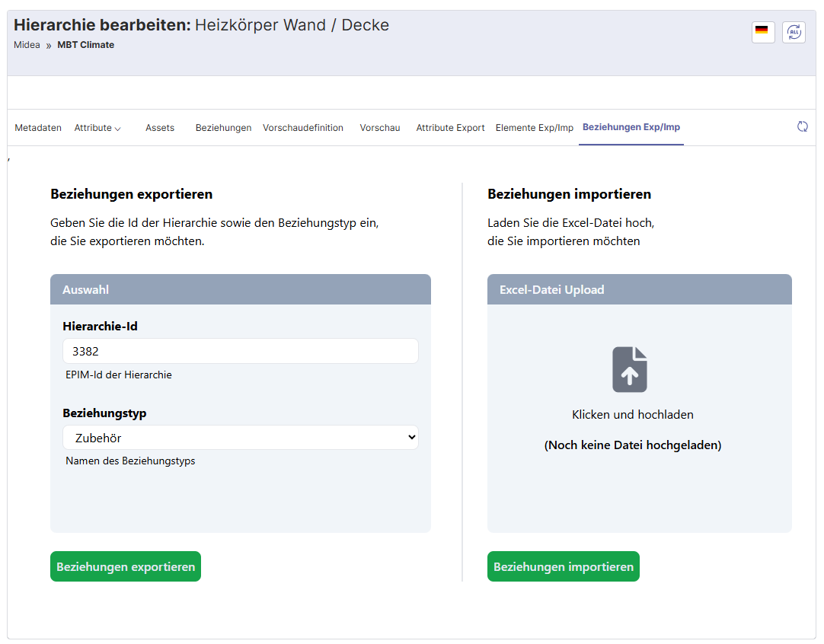Click the MBT Climate breadcrumb
824x644 pixels.
click(85, 45)
